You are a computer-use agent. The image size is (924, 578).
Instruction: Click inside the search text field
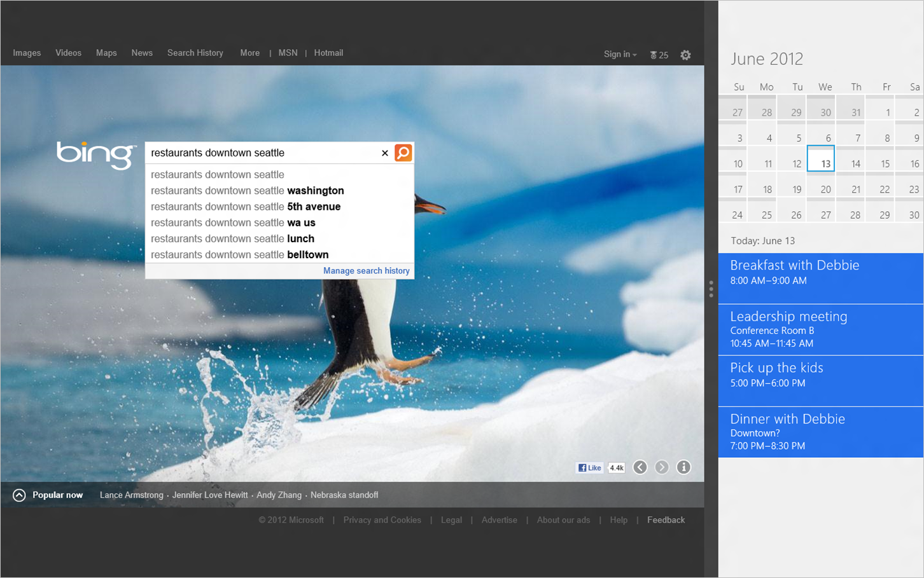pos(262,153)
